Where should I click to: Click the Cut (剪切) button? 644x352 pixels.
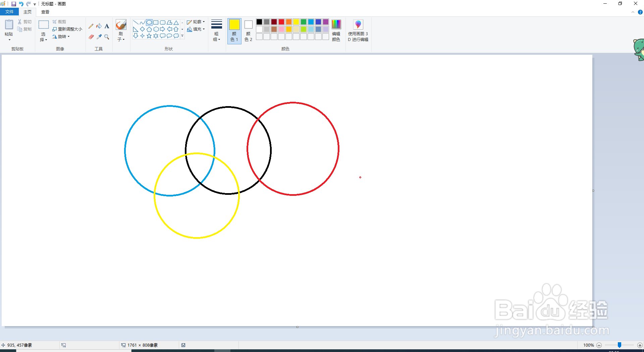coord(25,22)
